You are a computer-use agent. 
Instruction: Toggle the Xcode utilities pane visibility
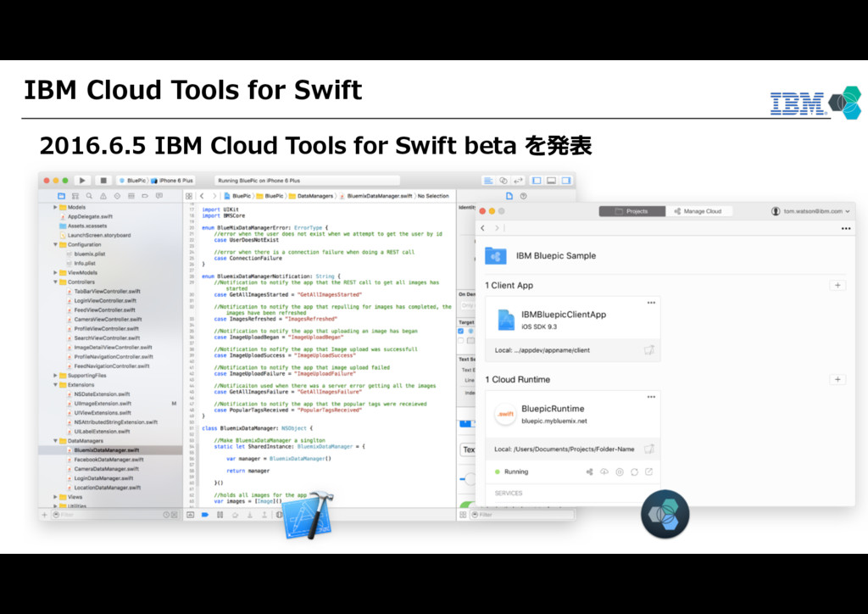click(566, 181)
